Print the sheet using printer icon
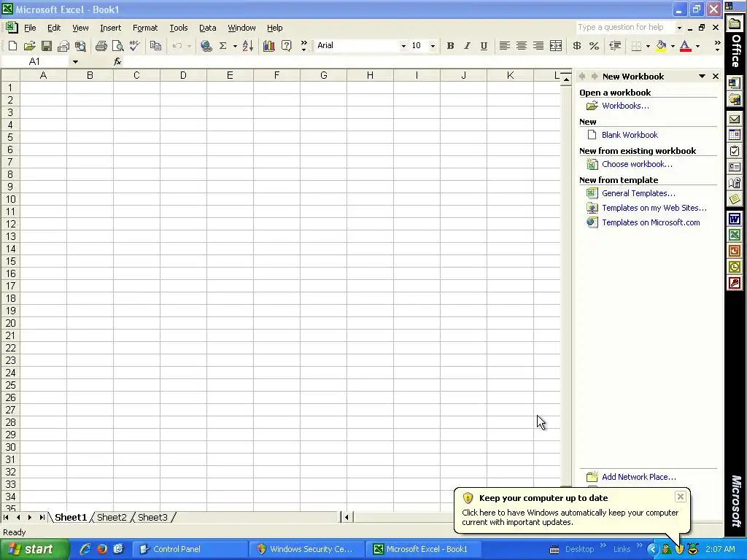This screenshot has height=560, width=747. (x=101, y=46)
